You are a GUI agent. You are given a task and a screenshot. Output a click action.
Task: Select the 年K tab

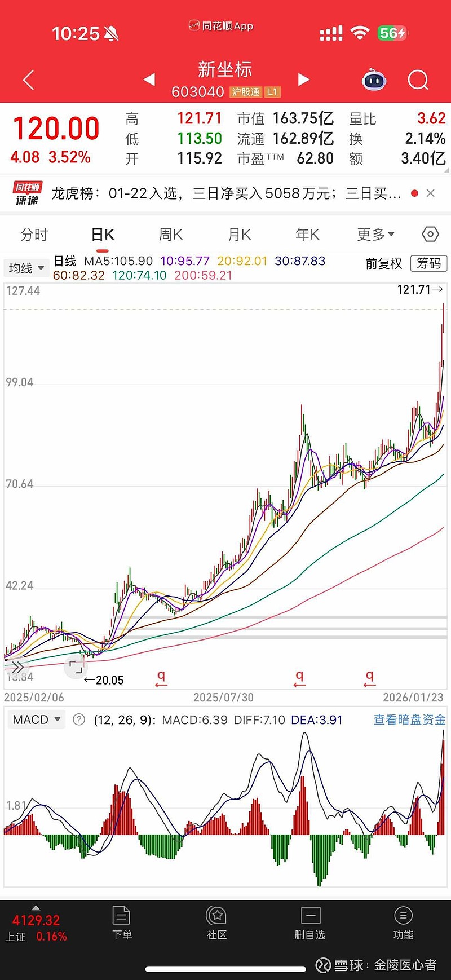[307, 235]
